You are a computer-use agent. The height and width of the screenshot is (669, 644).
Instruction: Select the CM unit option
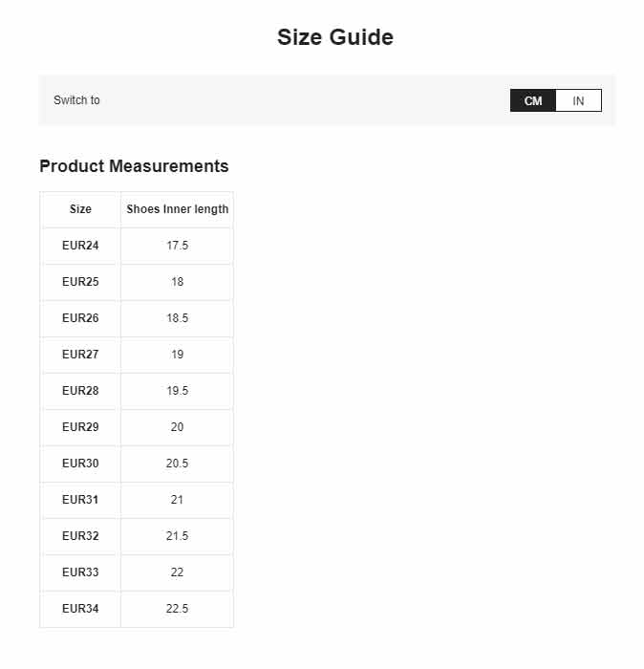533,100
